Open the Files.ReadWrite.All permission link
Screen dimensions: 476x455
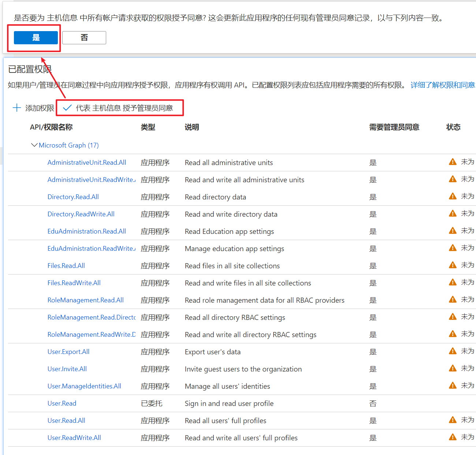pyautogui.click(x=74, y=283)
